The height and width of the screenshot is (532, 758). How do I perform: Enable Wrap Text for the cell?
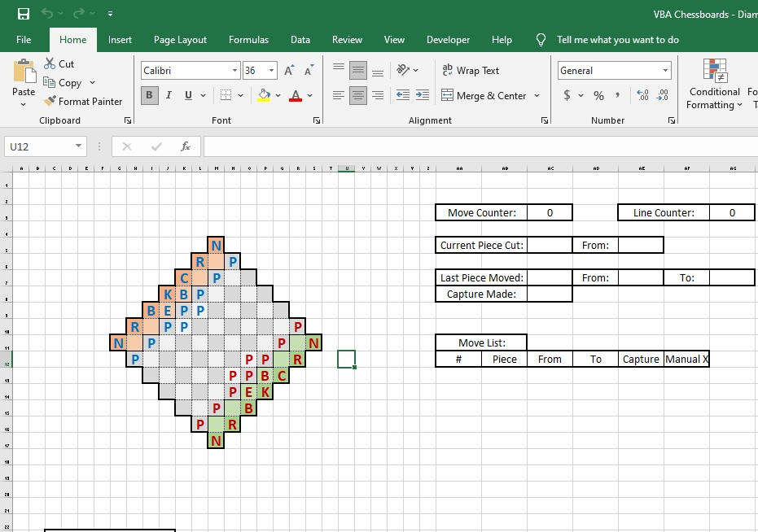pos(471,70)
